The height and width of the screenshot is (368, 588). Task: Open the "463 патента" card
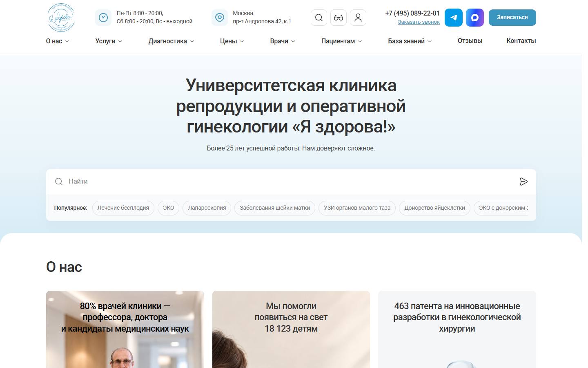(457, 329)
